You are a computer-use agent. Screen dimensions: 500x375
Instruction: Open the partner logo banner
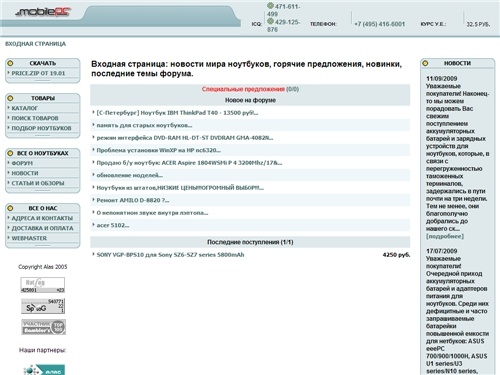[44, 370]
